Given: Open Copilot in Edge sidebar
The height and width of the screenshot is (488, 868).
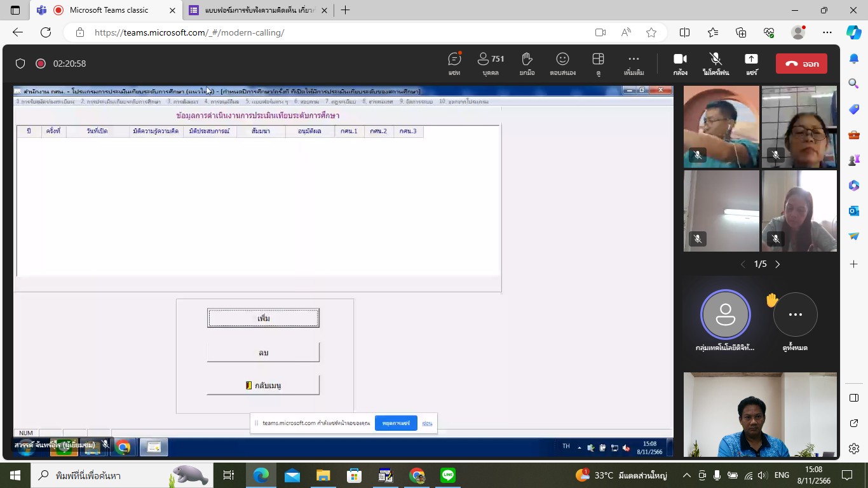Looking at the screenshot, I should [854, 32].
